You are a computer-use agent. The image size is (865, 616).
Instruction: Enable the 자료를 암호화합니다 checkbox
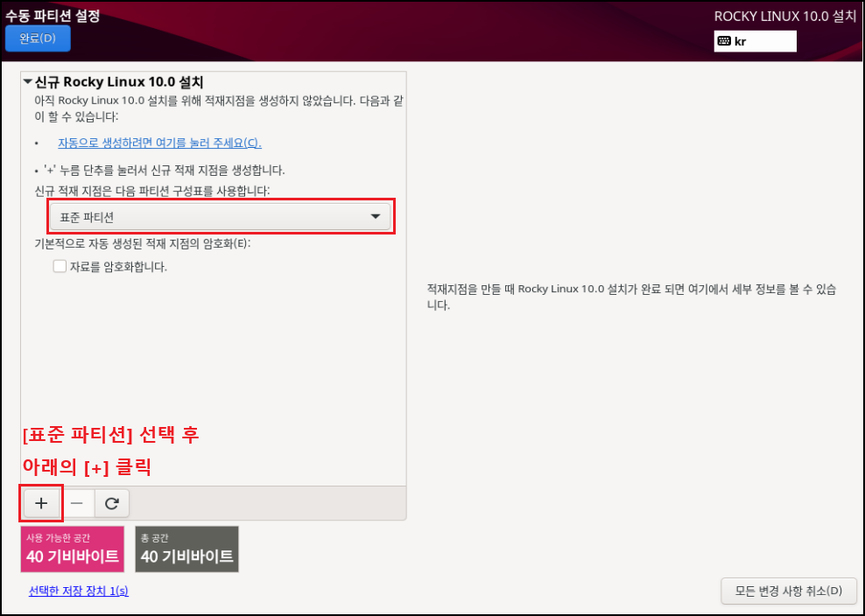click(x=60, y=267)
